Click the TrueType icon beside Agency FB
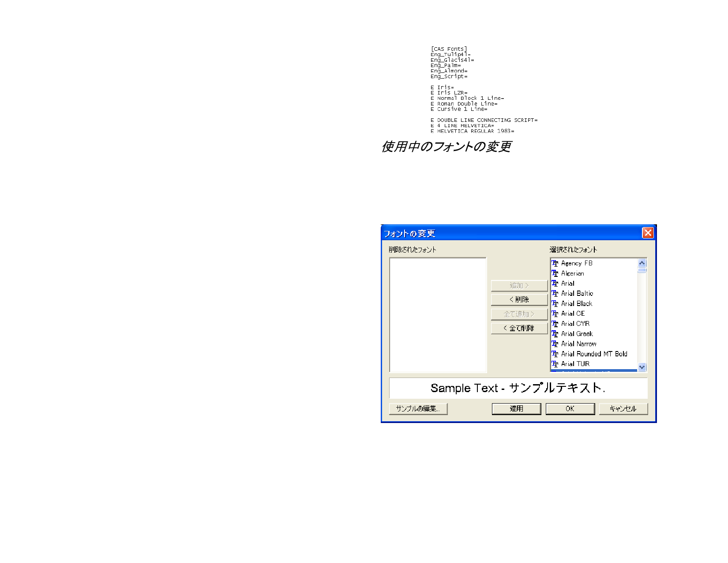 click(555, 264)
